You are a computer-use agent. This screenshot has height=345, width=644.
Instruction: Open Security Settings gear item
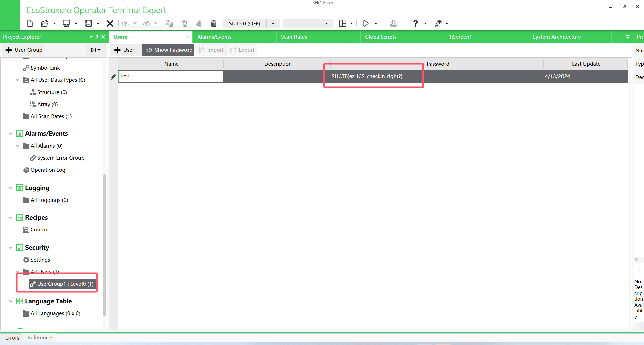click(x=37, y=260)
